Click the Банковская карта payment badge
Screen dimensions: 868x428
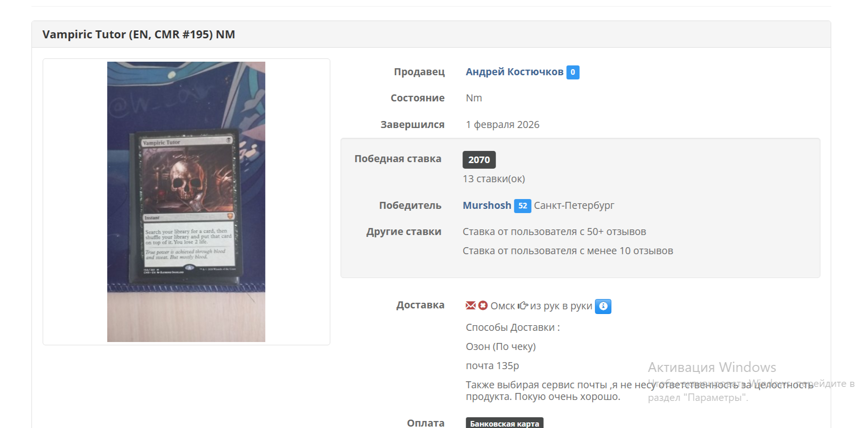coord(504,423)
